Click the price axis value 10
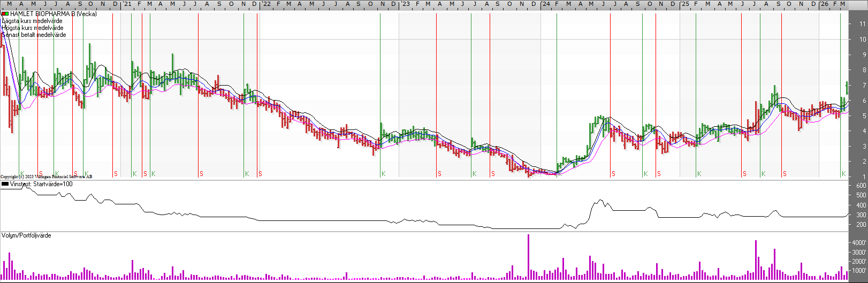This screenshot has width=868, height=283. [863, 40]
